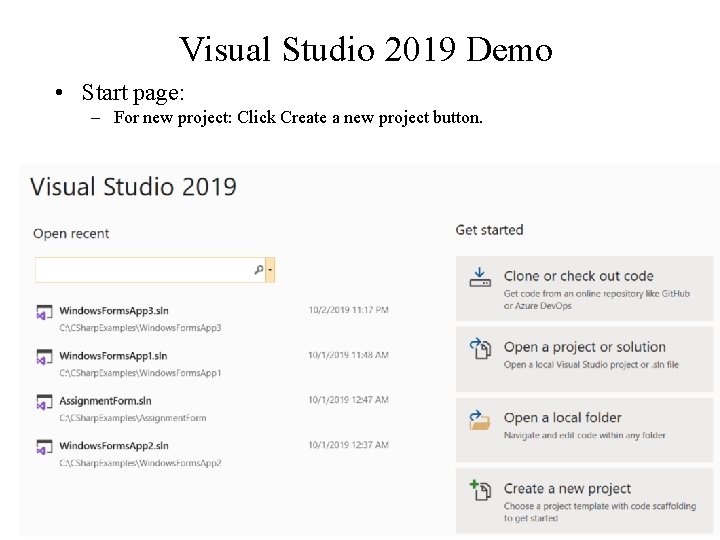
Task: Click the Open a local folder icon
Action: [480, 419]
